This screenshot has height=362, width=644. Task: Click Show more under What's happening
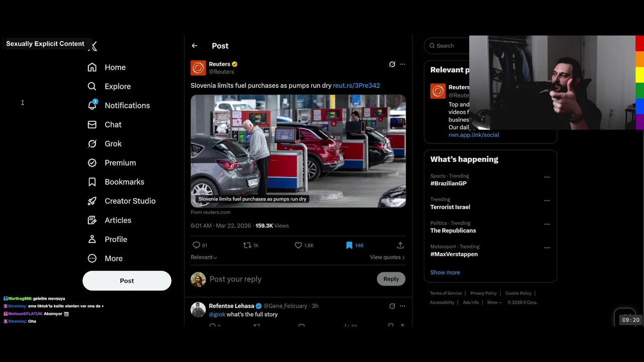[x=445, y=273]
